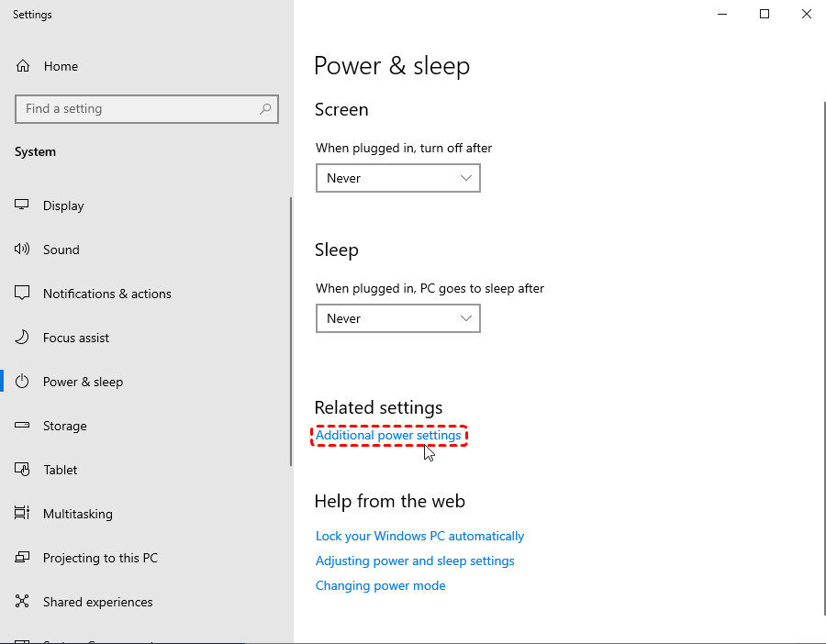The width and height of the screenshot is (826, 644).
Task: Select Storage in the sidebar
Action: (x=65, y=426)
